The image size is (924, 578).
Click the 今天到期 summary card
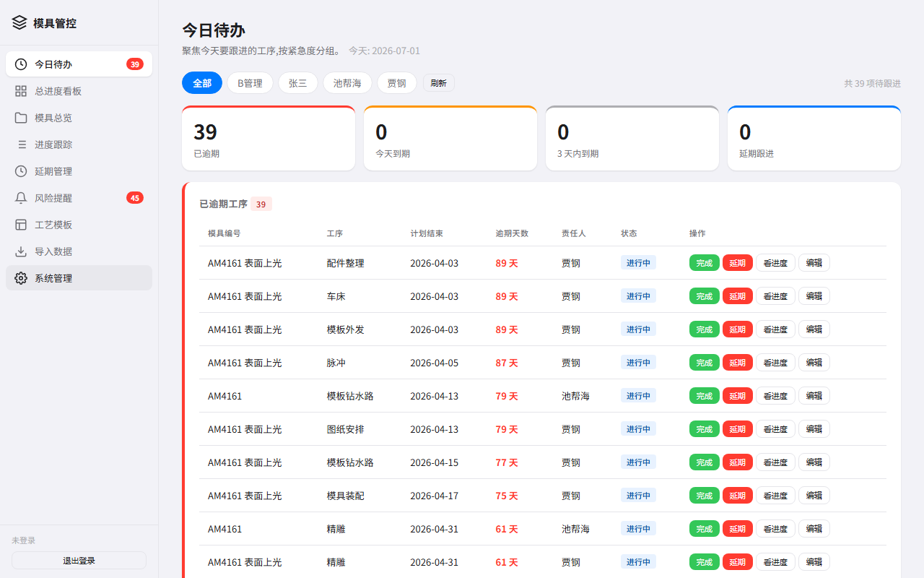[450, 138]
